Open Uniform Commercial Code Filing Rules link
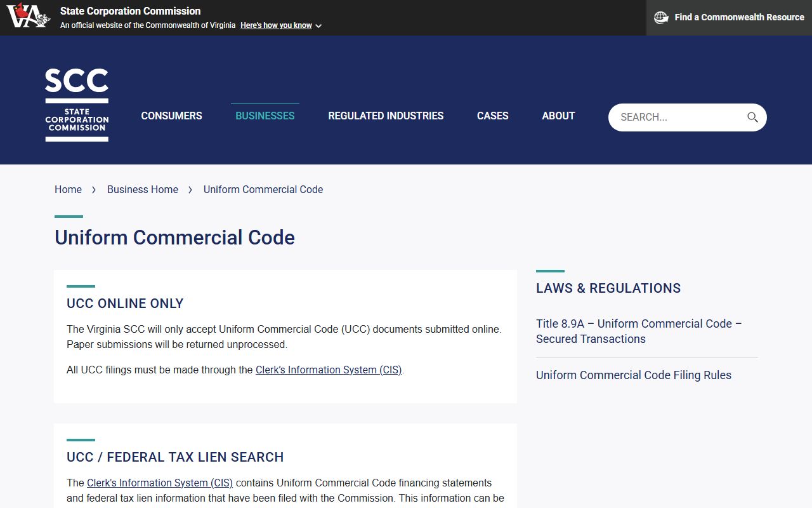This screenshot has height=508, width=812. pyautogui.click(x=634, y=375)
